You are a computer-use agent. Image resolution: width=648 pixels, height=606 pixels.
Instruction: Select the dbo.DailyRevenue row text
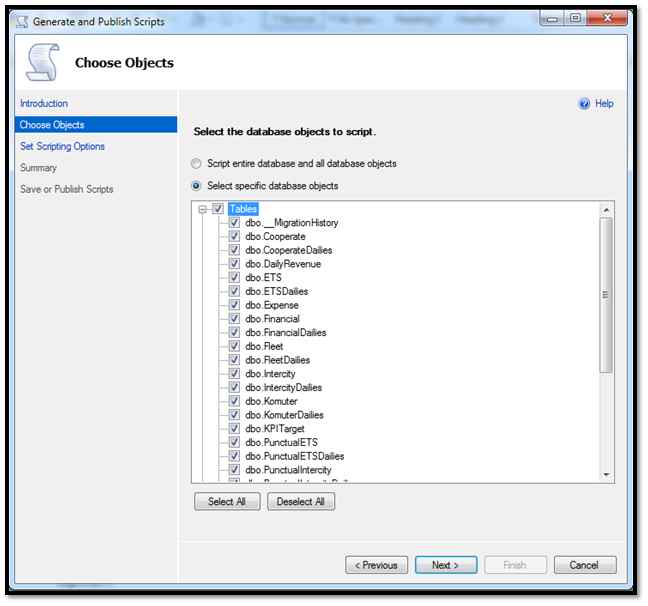[x=283, y=264]
